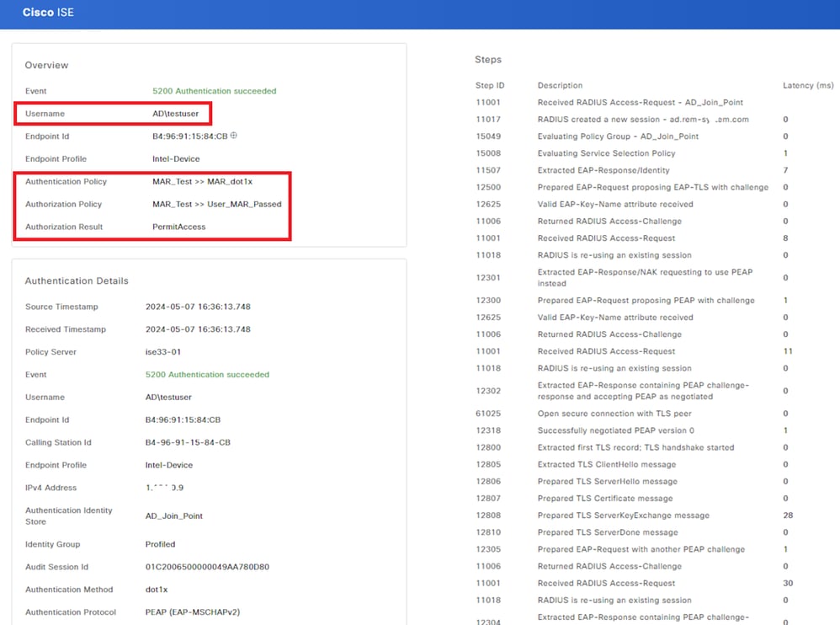Select the B4:96:91:15:84:CB value in Overview
Image resolution: width=840 pixels, height=625 pixels.
click(x=190, y=136)
